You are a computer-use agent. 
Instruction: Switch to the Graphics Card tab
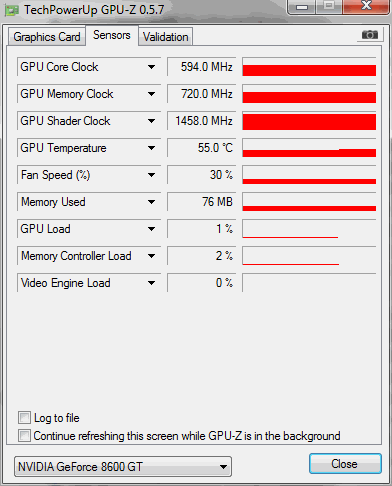[x=47, y=37]
